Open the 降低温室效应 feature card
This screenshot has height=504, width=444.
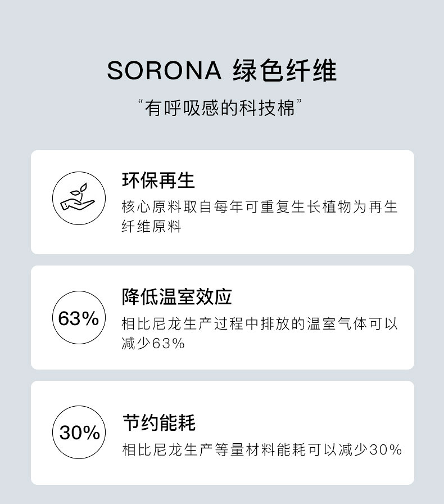223,318
